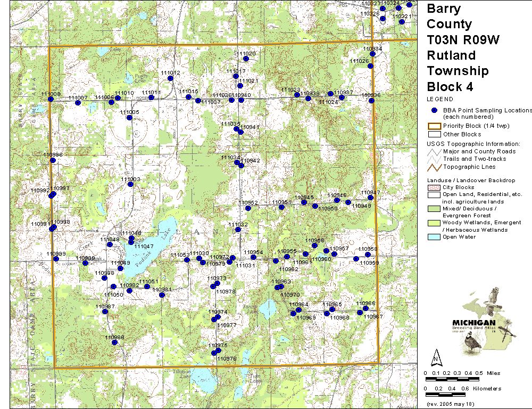
Task: Select sampling point 111003
Action: (130, 185)
